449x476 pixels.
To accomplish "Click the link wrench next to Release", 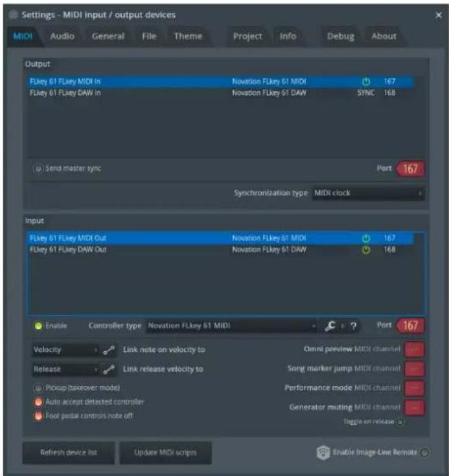I will (109, 370).
